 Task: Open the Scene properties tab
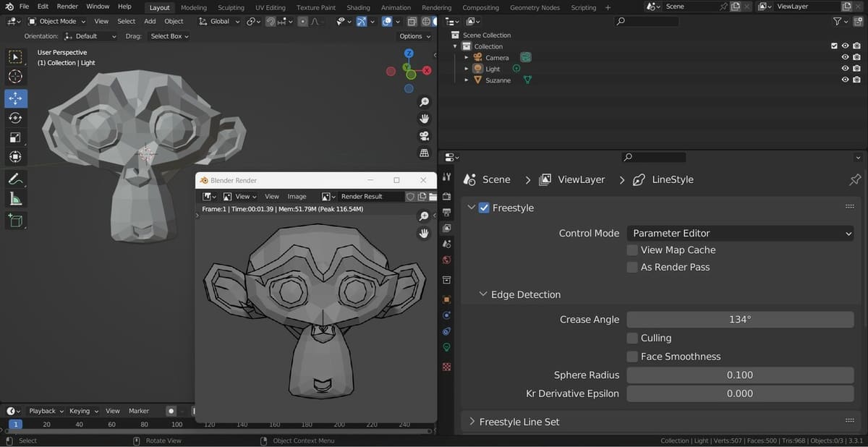tap(446, 244)
